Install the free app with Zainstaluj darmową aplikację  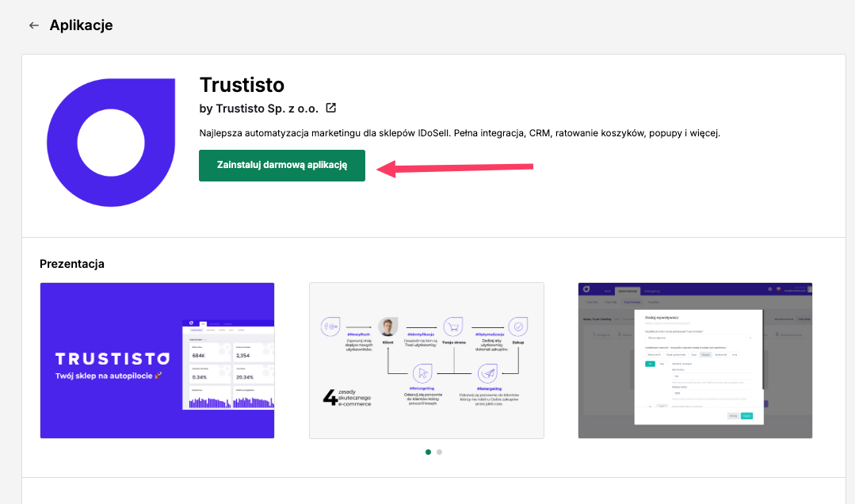282,166
